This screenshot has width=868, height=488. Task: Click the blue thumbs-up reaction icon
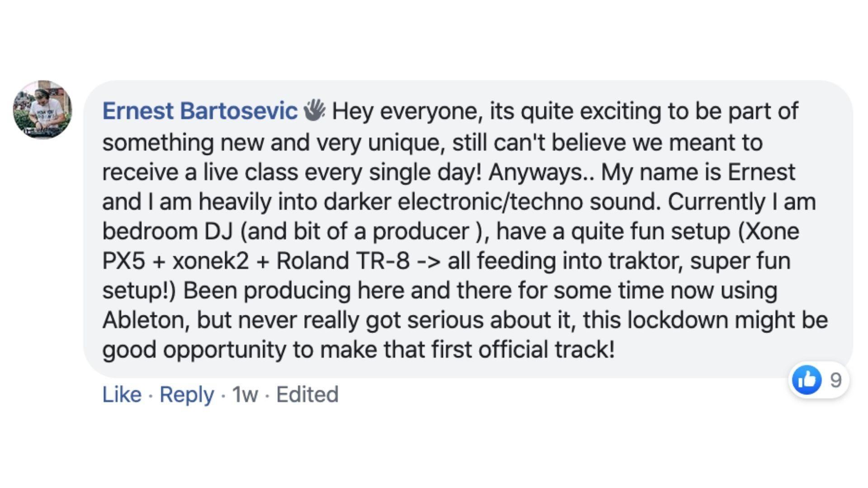point(807,380)
